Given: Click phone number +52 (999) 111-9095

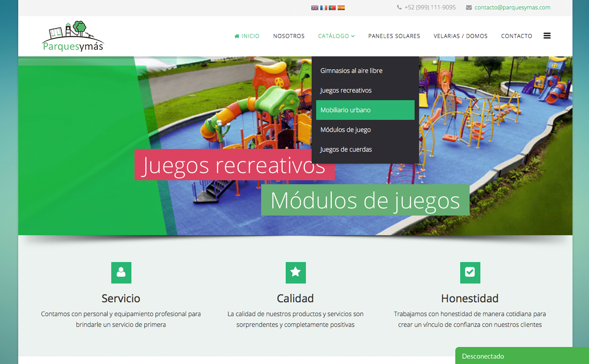Looking at the screenshot, I should point(430,7).
